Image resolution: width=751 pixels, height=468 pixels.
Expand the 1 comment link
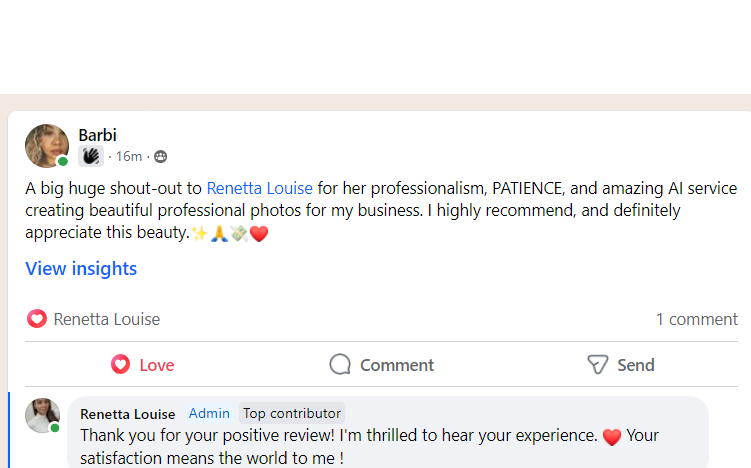[x=696, y=320]
